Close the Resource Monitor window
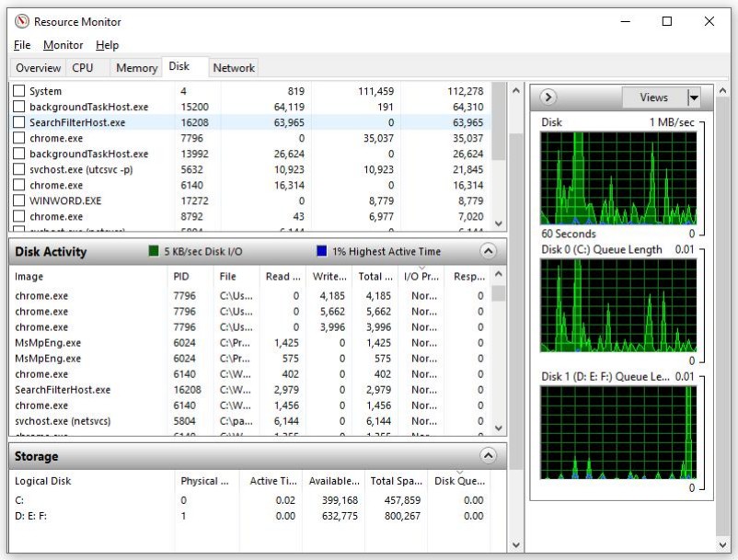This screenshot has width=738, height=560. pyautogui.click(x=709, y=21)
